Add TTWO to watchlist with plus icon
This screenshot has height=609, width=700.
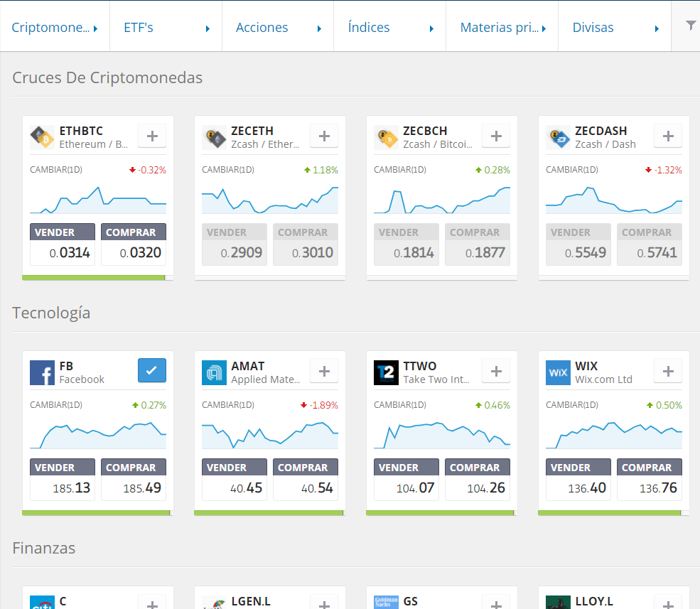(x=496, y=371)
